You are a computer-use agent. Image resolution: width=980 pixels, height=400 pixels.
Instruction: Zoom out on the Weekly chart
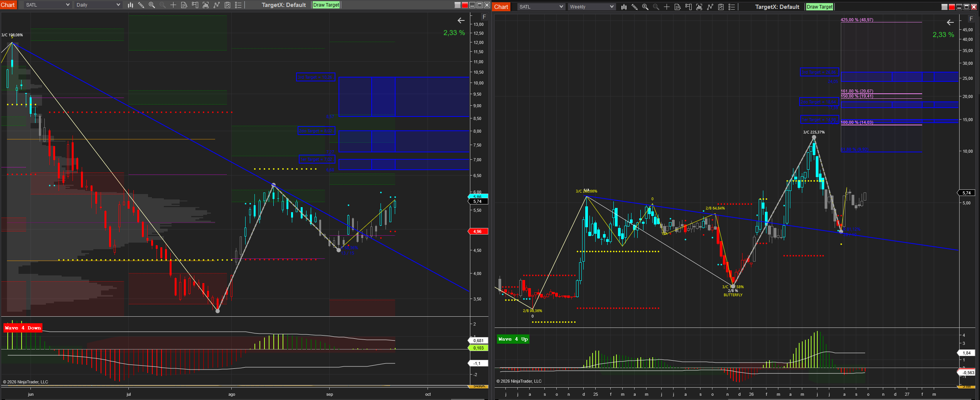tap(656, 7)
